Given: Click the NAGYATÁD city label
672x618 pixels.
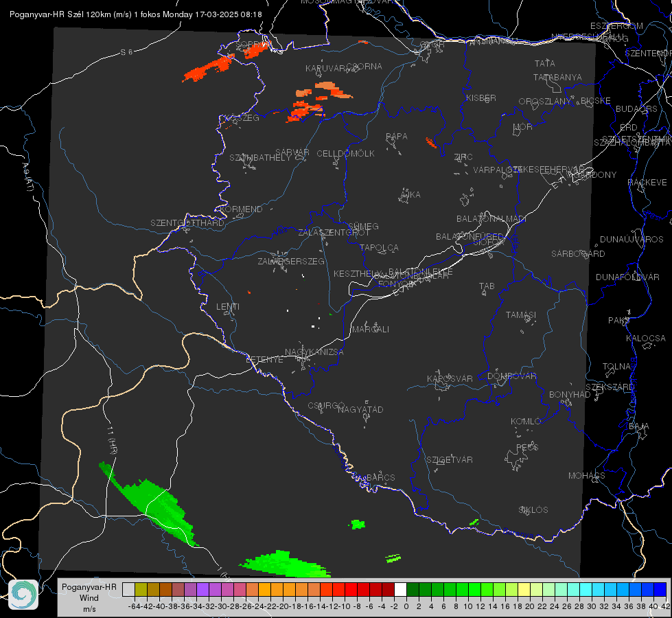Looking at the screenshot, I should [x=360, y=409].
